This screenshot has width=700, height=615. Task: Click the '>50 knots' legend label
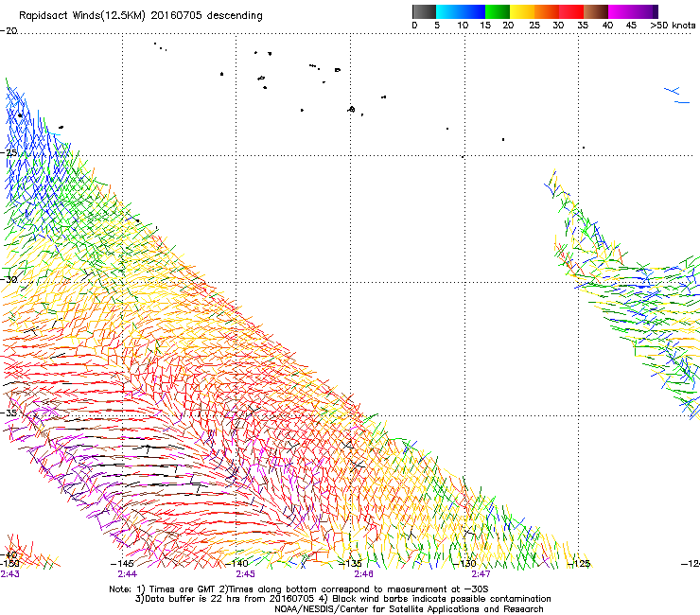pyautogui.click(x=673, y=26)
